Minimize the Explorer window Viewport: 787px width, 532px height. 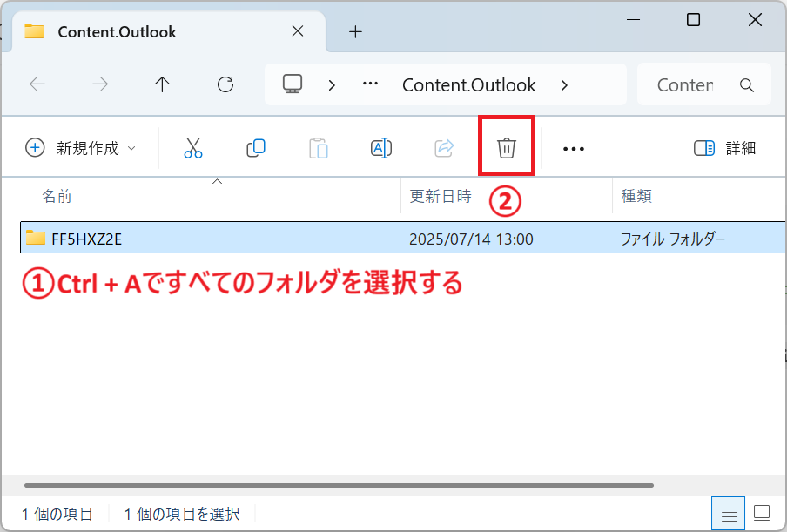click(x=634, y=20)
